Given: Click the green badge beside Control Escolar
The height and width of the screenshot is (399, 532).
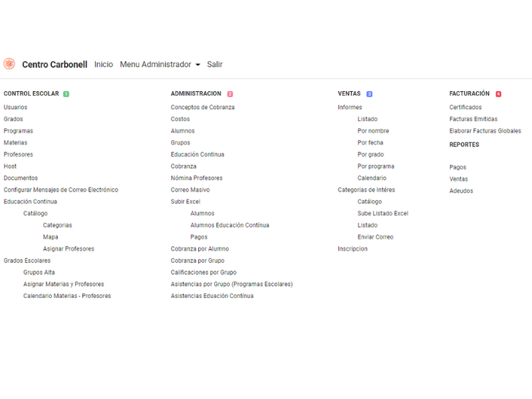Looking at the screenshot, I should coord(66,94).
